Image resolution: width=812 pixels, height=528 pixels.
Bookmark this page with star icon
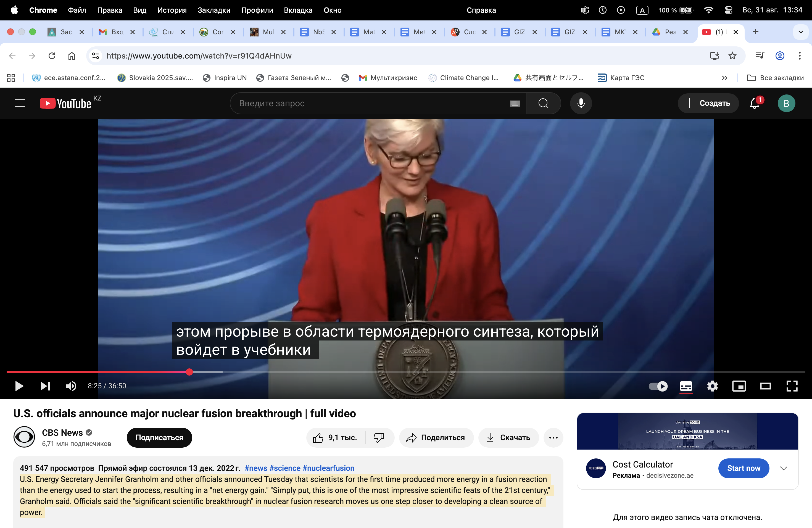click(732, 56)
